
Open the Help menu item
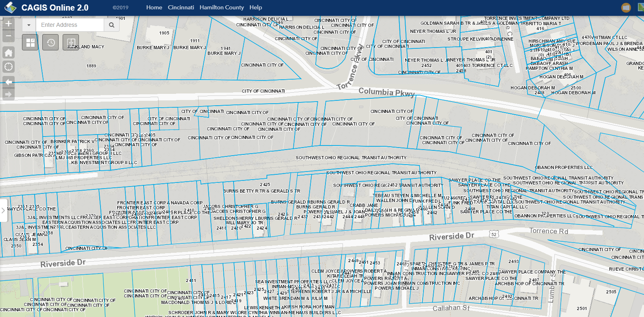[256, 7]
